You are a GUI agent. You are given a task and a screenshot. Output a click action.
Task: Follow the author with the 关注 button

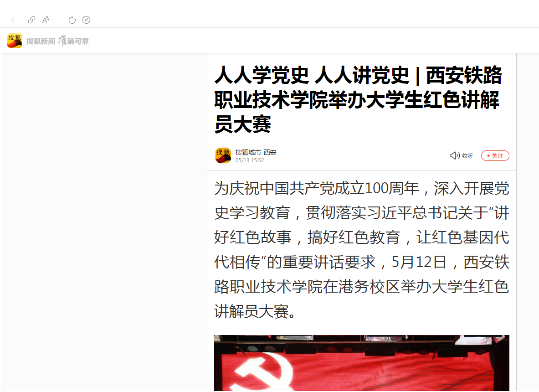(495, 156)
